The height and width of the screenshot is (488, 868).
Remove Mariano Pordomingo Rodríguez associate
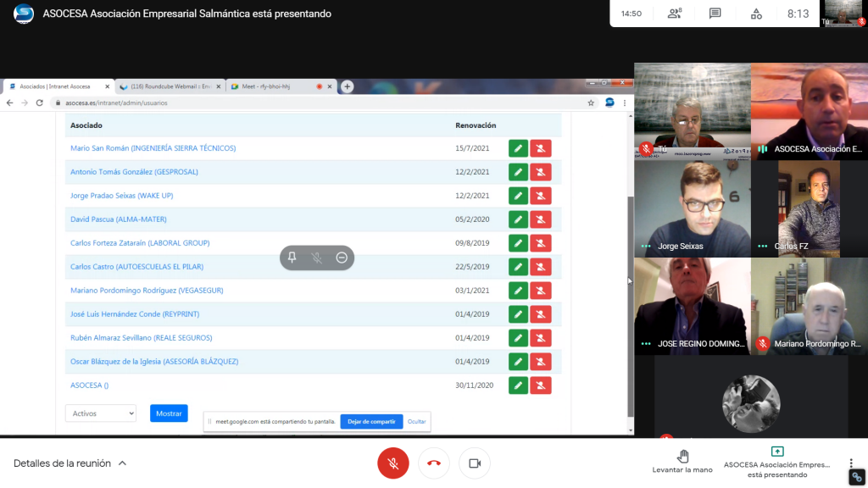(x=540, y=291)
